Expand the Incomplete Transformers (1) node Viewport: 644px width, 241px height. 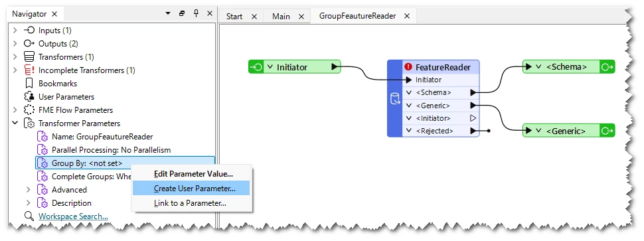click(x=15, y=70)
